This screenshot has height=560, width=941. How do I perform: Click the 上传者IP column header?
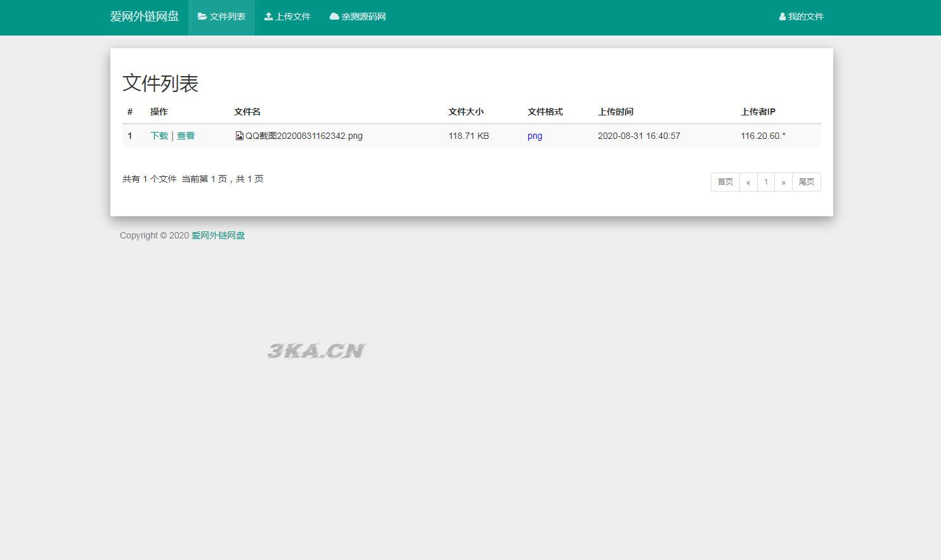pyautogui.click(x=758, y=112)
